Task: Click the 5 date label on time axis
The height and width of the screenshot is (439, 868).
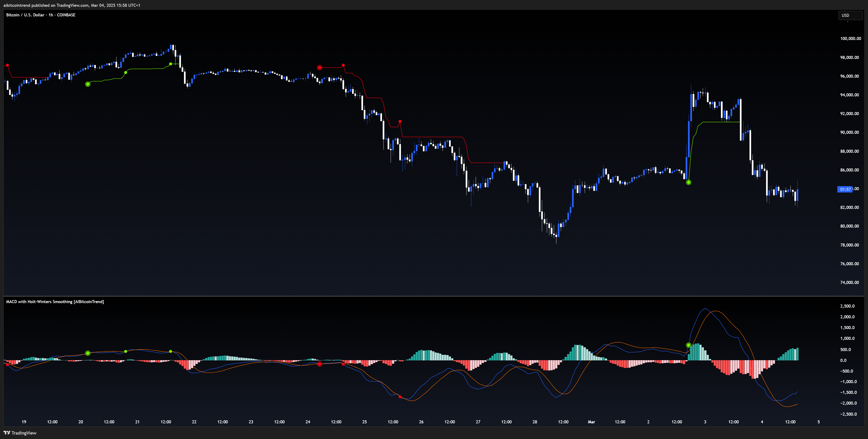Action: [x=819, y=422]
